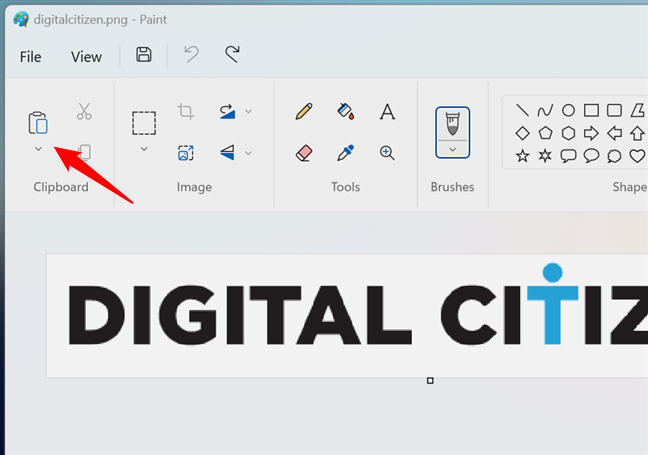Pick the Oval callout shape

tap(591, 156)
